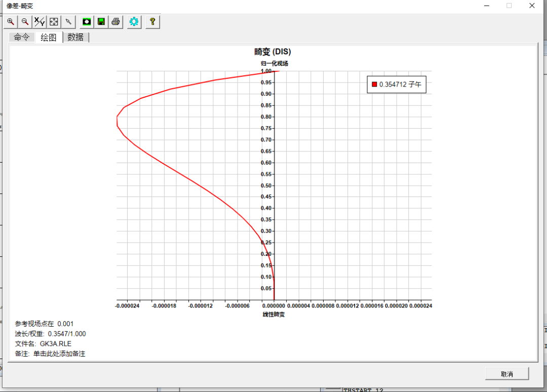Minimize the 像差-畸变 window
The height and width of the screenshot is (392, 547).
point(487,6)
